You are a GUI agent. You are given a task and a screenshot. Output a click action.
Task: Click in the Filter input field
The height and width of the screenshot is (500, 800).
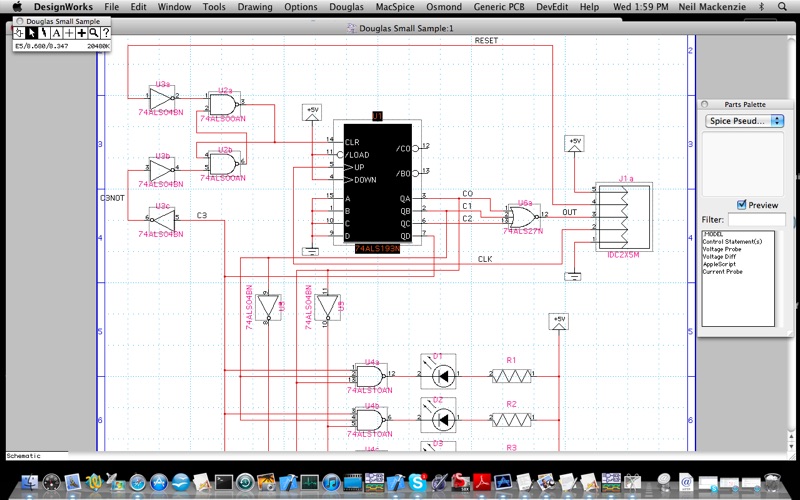point(756,219)
